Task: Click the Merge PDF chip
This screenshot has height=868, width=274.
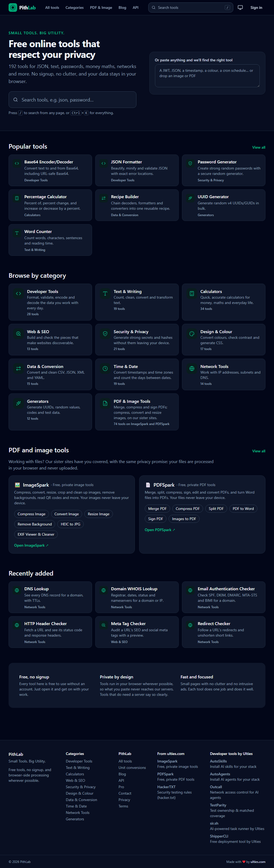Action: tap(157, 509)
